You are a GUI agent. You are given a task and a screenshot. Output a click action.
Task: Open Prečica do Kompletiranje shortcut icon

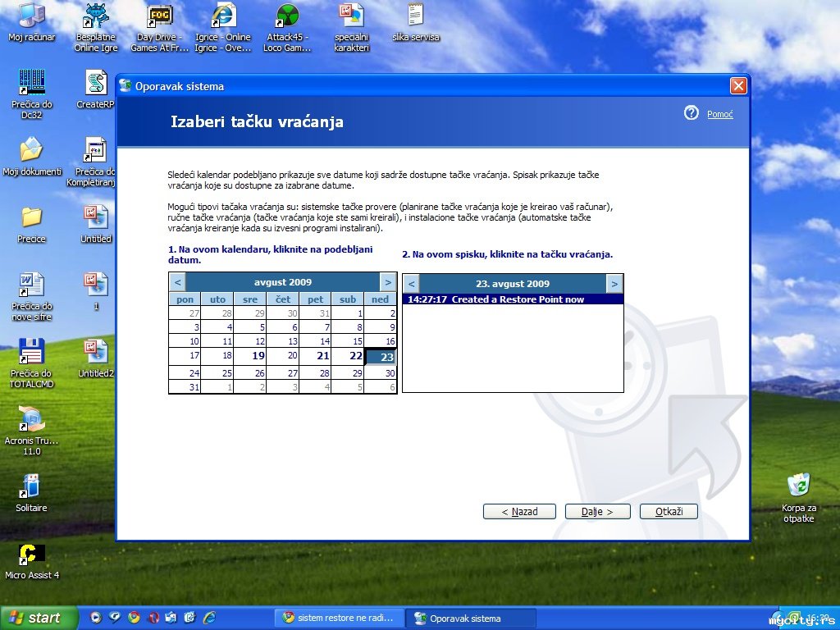[x=95, y=162]
